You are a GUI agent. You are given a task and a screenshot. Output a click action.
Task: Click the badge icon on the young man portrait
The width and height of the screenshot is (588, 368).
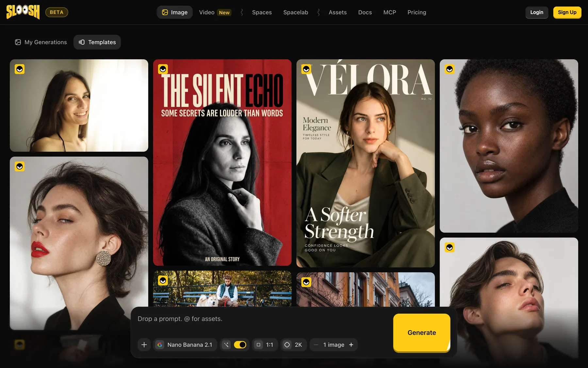point(449,247)
